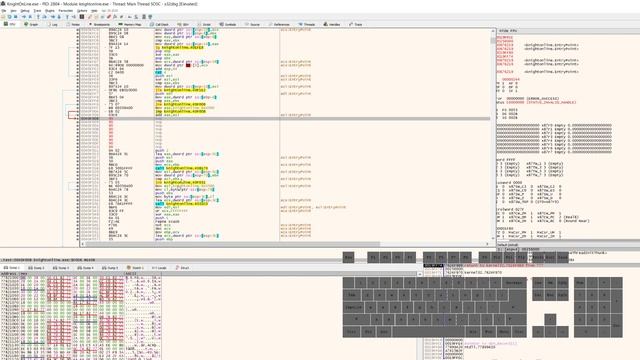The image size is (640, 360).
Task: Open the Help menu
Action: point(94,11)
